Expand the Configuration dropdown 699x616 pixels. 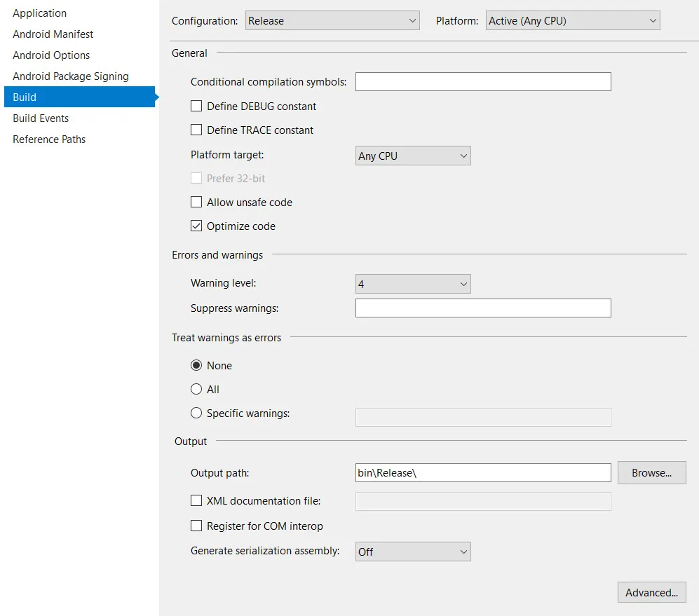pos(332,20)
